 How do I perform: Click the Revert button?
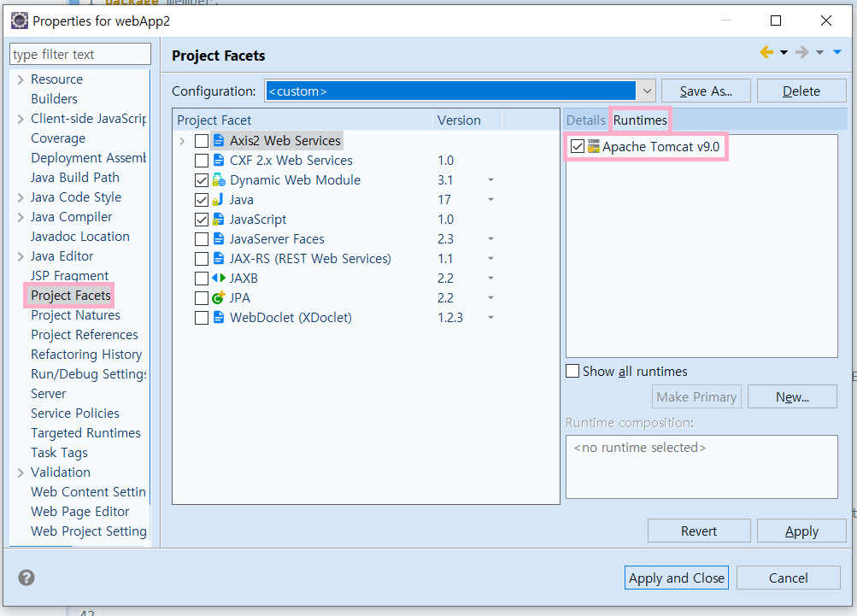[698, 531]
